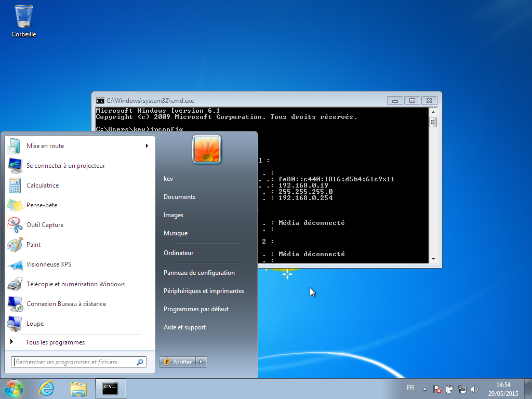Click the subnet mask 255.255.255.0 text
The width and height of the screenshot is (532, 399).
coord(305,192)
